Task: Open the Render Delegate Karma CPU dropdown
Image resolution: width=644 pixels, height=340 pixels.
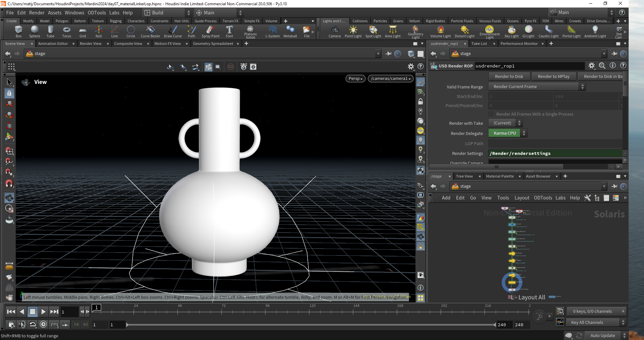Action: 507,133
